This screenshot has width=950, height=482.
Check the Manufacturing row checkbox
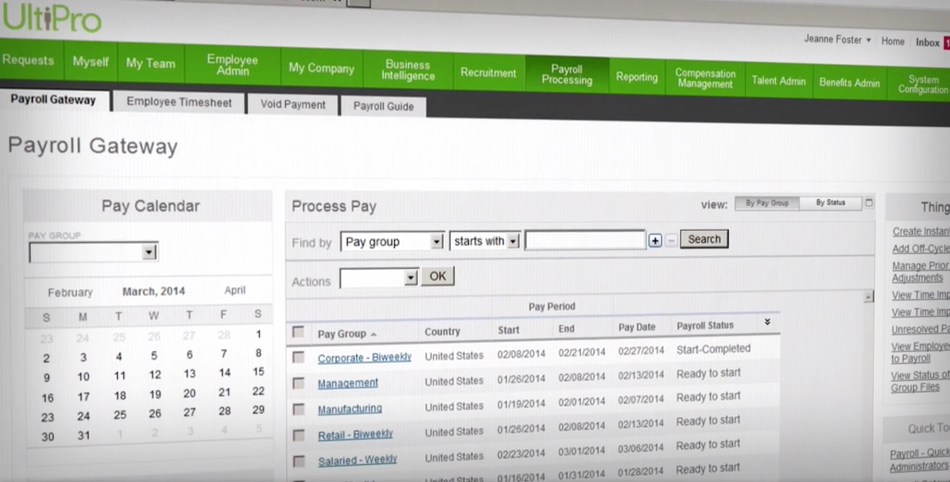[298, 409]
